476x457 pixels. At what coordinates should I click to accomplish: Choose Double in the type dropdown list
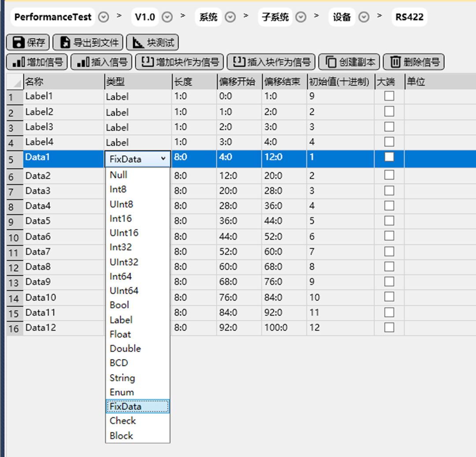click(125, 348)
